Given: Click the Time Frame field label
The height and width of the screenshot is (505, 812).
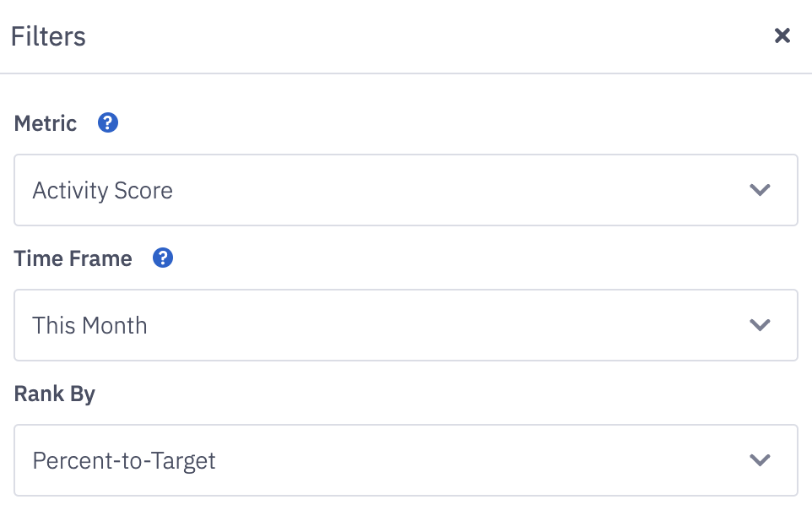Looking at the screenshot, I should coord(73,258).
